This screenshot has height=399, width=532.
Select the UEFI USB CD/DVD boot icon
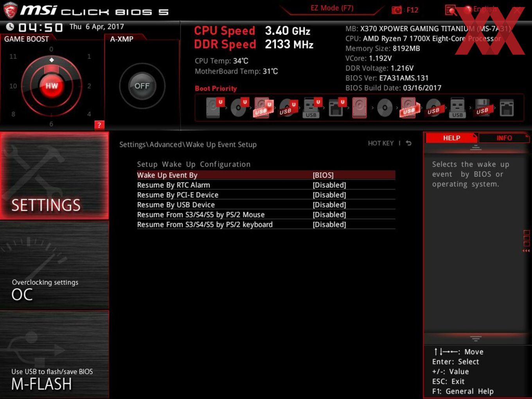click(288, 108)
